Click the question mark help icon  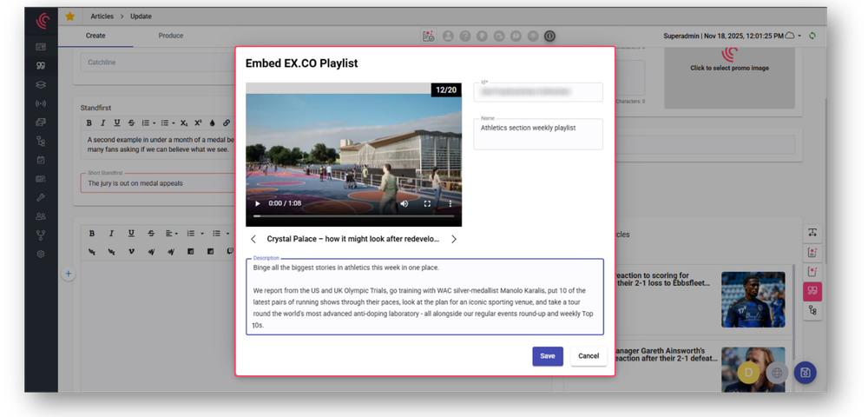pos(465,36)
